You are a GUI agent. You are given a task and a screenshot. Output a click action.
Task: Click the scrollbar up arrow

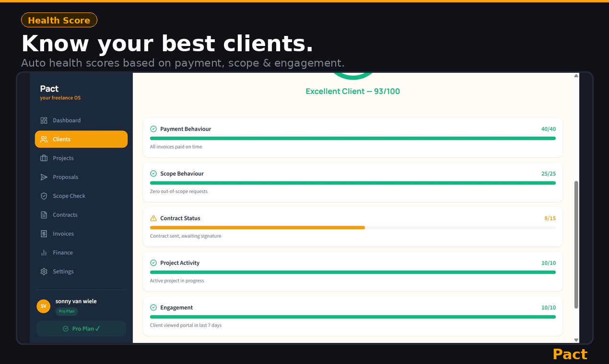pyautogui.click(x=576, y=76)
